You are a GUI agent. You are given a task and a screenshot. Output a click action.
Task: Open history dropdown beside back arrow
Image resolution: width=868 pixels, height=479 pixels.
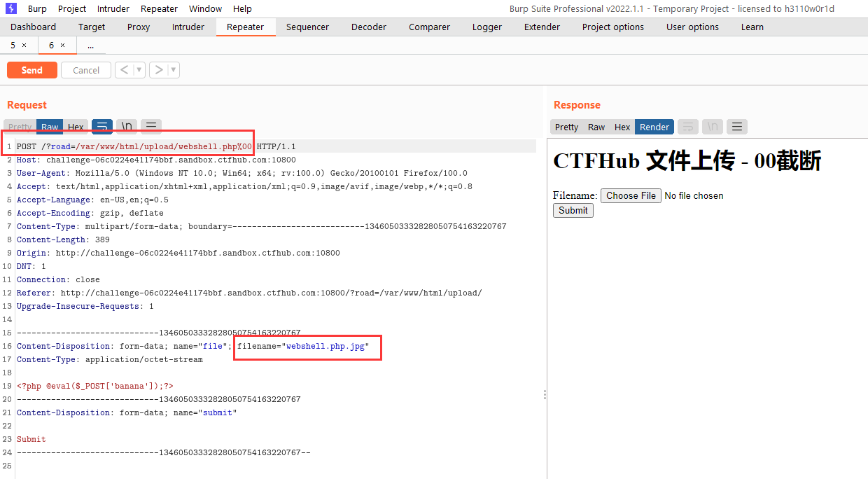click(139, 70)
